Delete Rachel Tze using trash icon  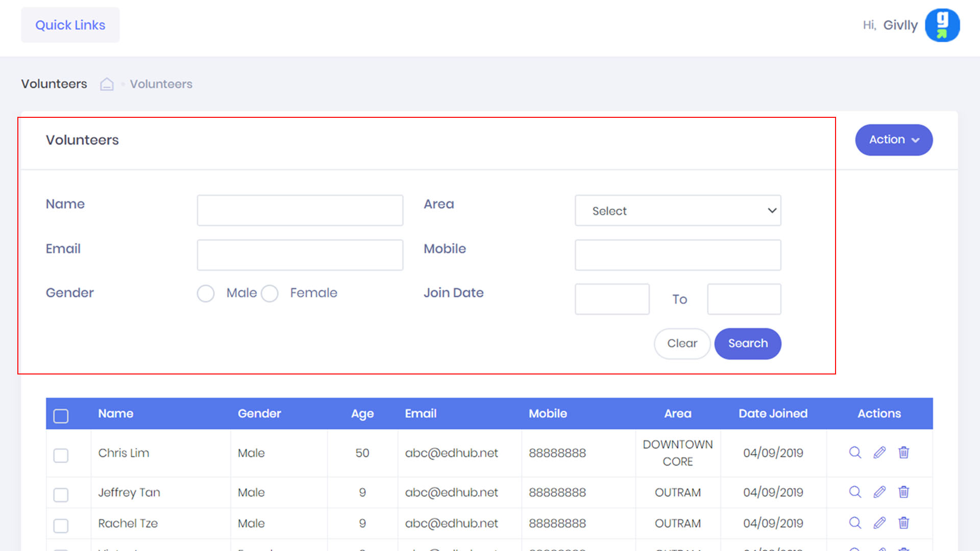tap(903, 523)
